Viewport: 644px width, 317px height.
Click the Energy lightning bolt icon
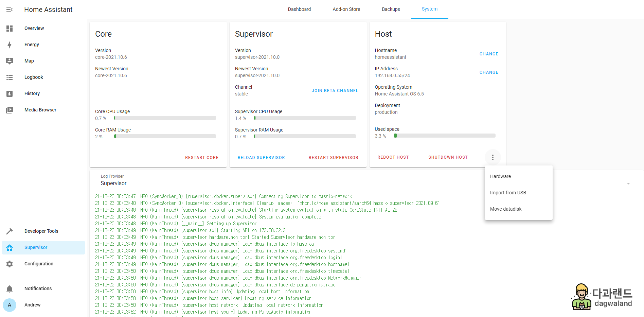click(10, 45)
